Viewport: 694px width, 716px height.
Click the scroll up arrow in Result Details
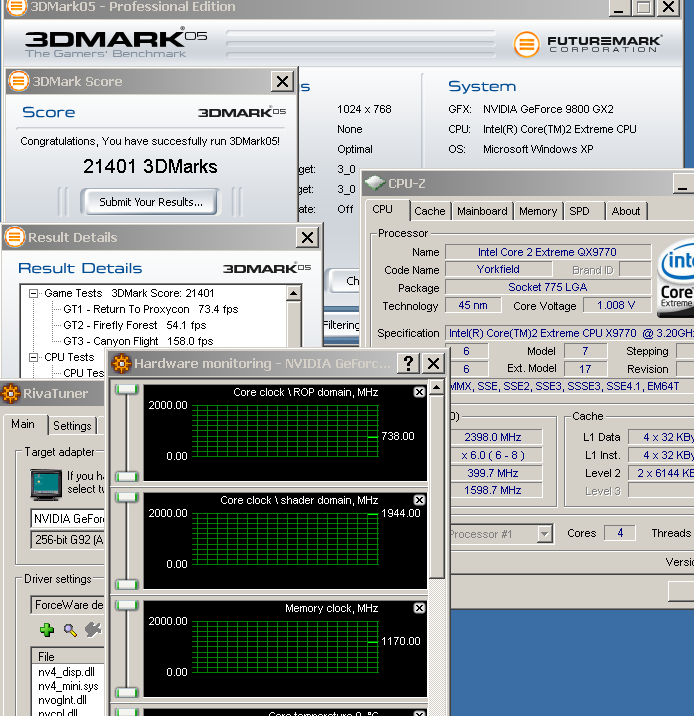[294, 293]
